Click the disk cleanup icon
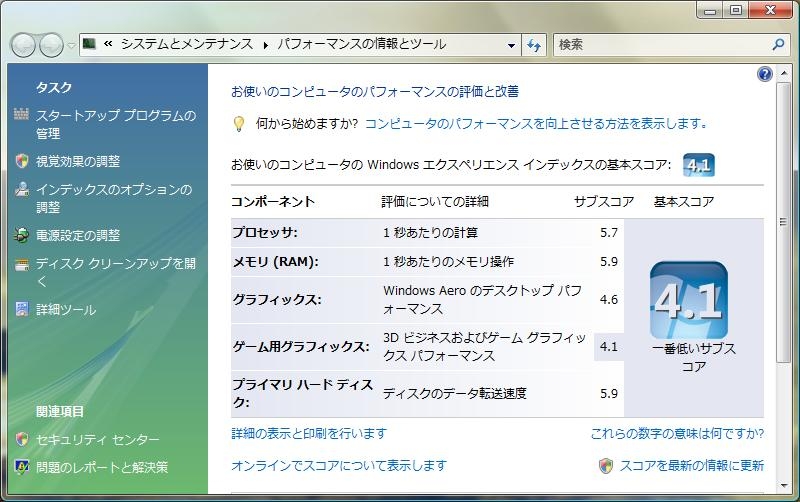 coord(21,264)
